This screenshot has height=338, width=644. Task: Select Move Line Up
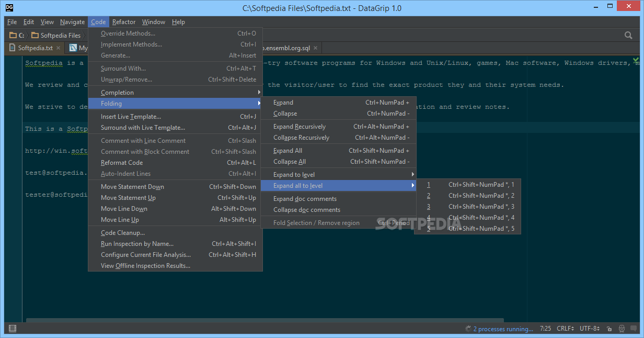(x=175, y=220)
